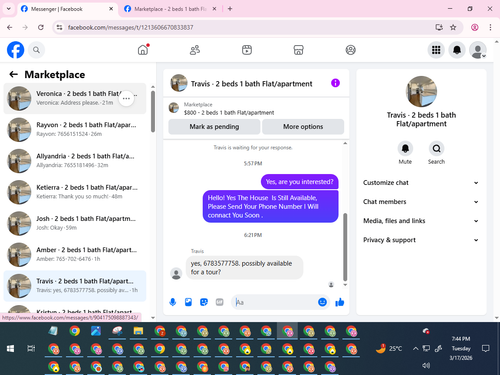This screenshot has height=375, width=500.
Task: Open volume speaker icon in tray
Action: coord(426,365)
